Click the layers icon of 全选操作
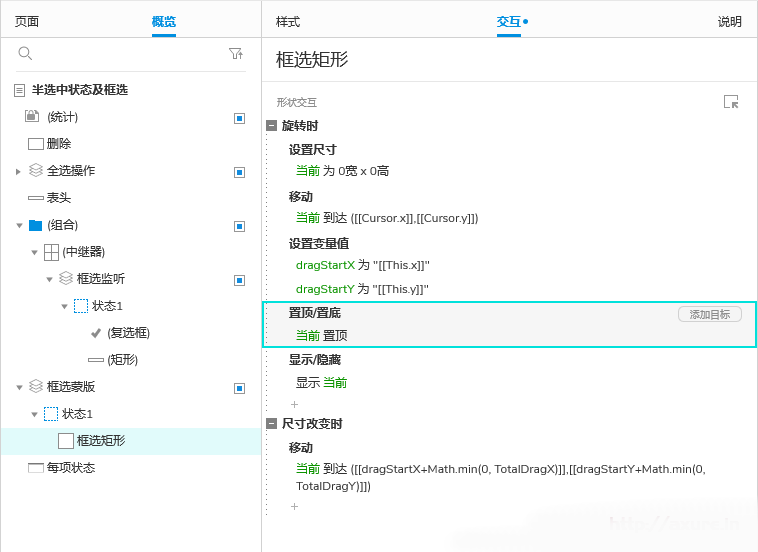Viewport: 758px width, 552px height. [36, 170]
